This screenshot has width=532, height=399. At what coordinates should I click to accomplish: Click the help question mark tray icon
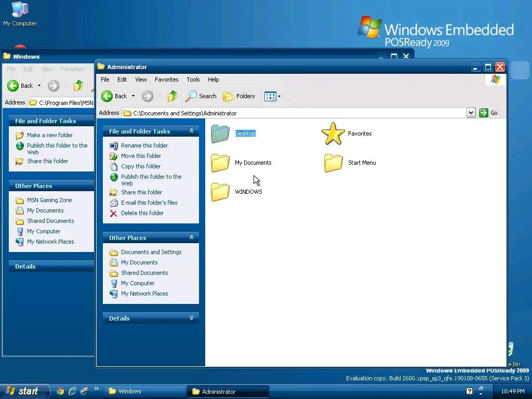(469, 391)
